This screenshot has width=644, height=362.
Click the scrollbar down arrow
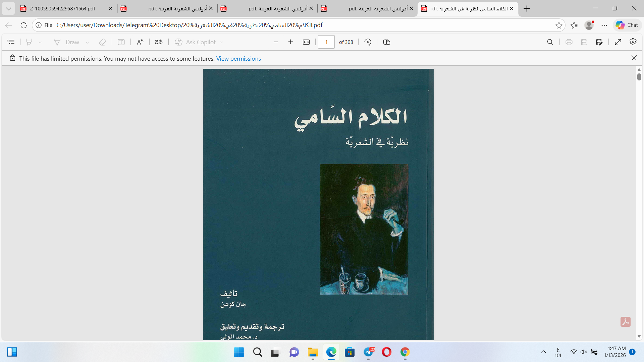(639, 336)
